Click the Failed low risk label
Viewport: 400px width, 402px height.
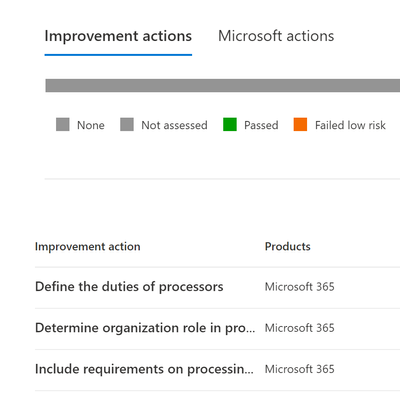pyautogui.click(x=350, y=125)
